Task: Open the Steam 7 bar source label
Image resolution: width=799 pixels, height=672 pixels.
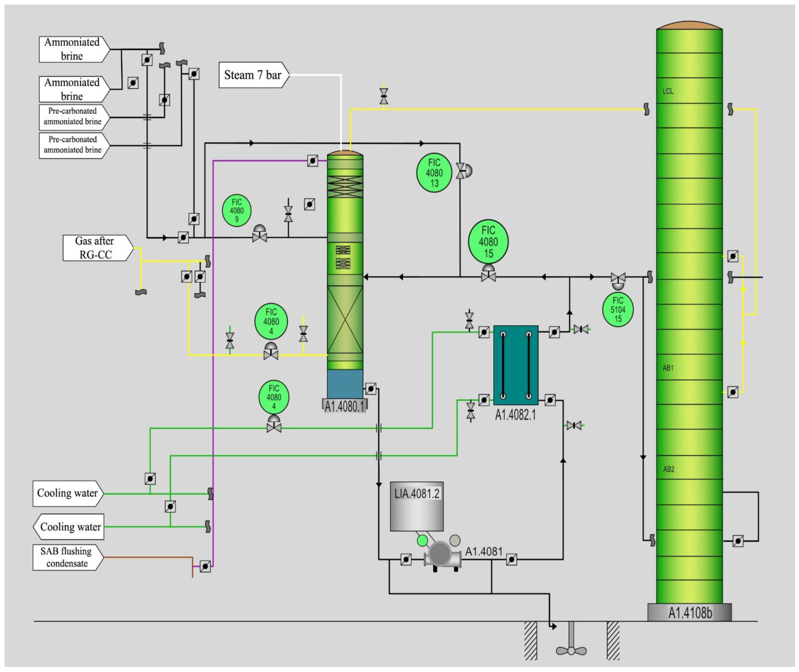Action: tap(253, 75)
